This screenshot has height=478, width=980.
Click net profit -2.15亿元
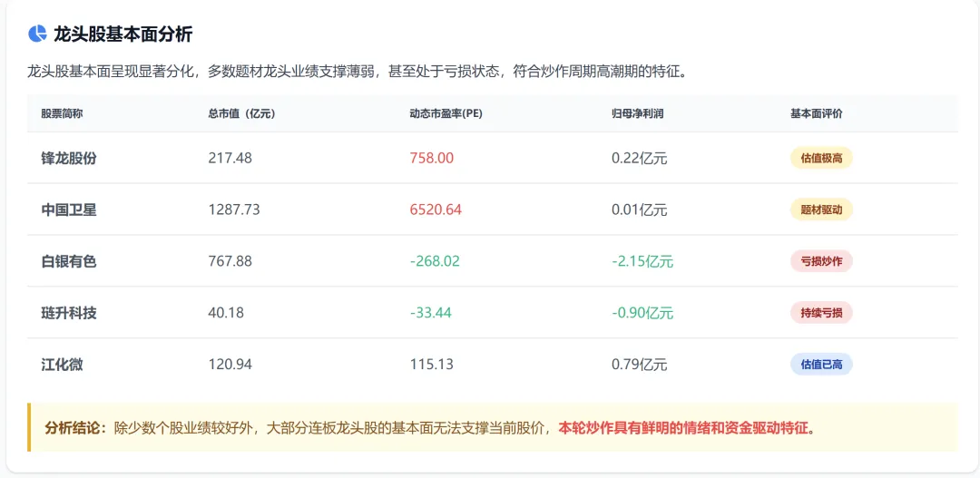(x=642, y=261)
